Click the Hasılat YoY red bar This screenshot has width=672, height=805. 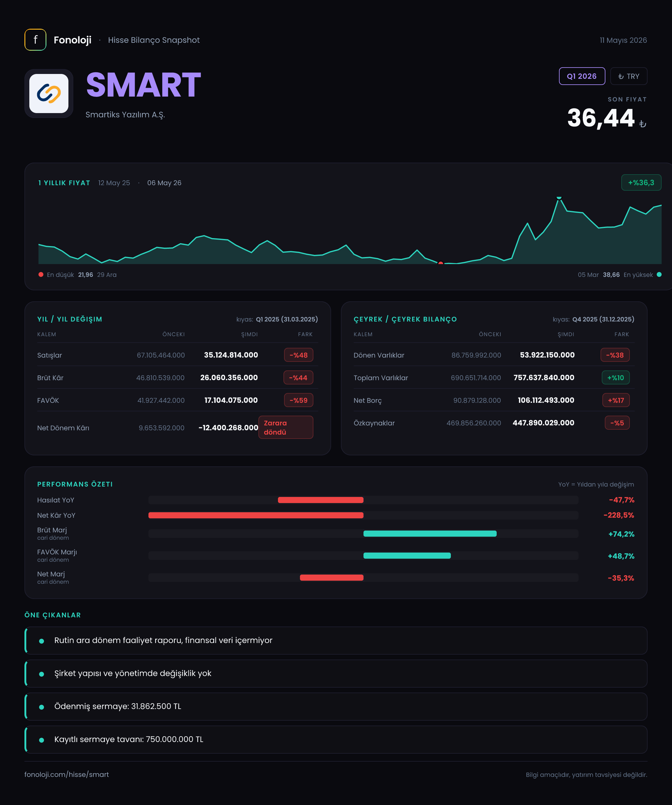click(321, 500)
